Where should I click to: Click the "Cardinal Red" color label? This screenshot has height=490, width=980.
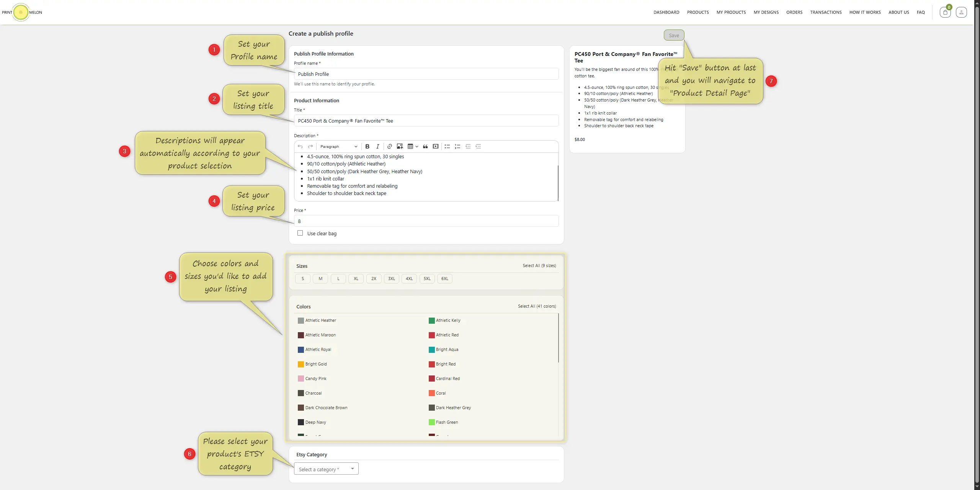(448, 379)
